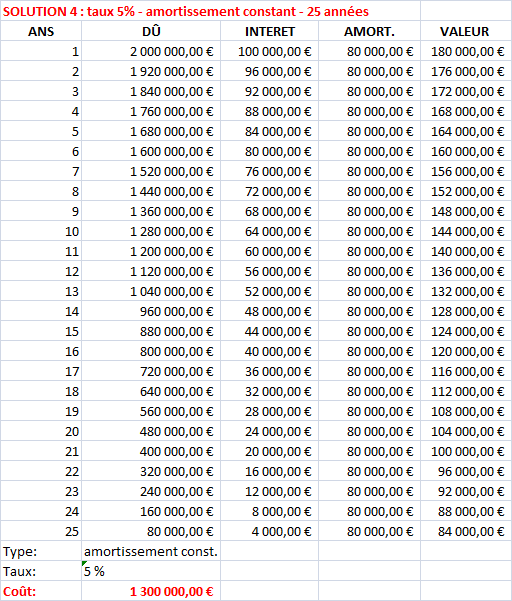Select the AMORT. header cell
The height and width of the screenshot is (601, 512).
pyautogui.click(x=369, y=31)
